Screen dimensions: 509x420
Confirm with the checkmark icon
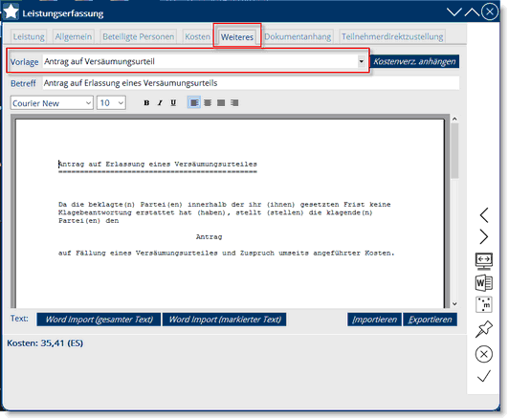point(484,376)
